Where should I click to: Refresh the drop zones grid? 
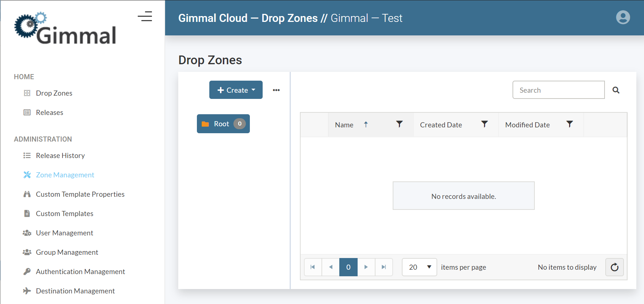click(614, 267)
